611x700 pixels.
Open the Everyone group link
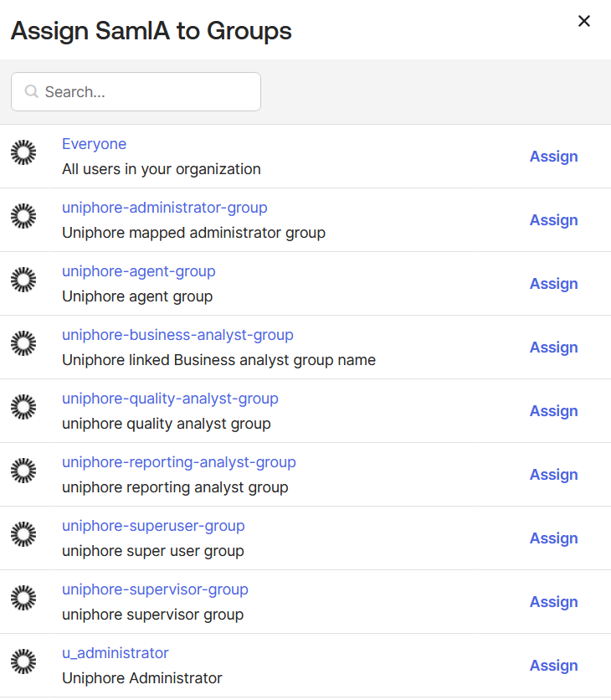[95, 144]
